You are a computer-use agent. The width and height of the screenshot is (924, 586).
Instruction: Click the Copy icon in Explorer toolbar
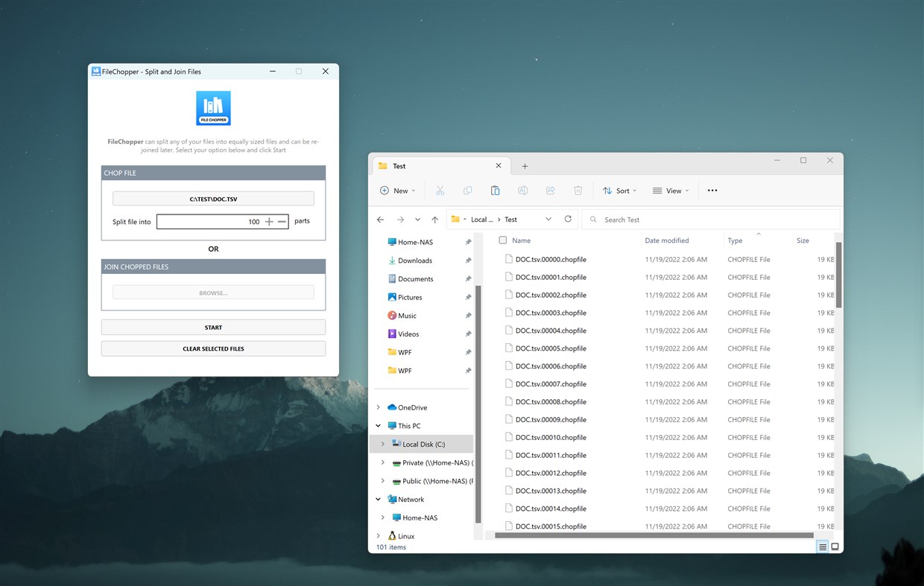[467, 191]
